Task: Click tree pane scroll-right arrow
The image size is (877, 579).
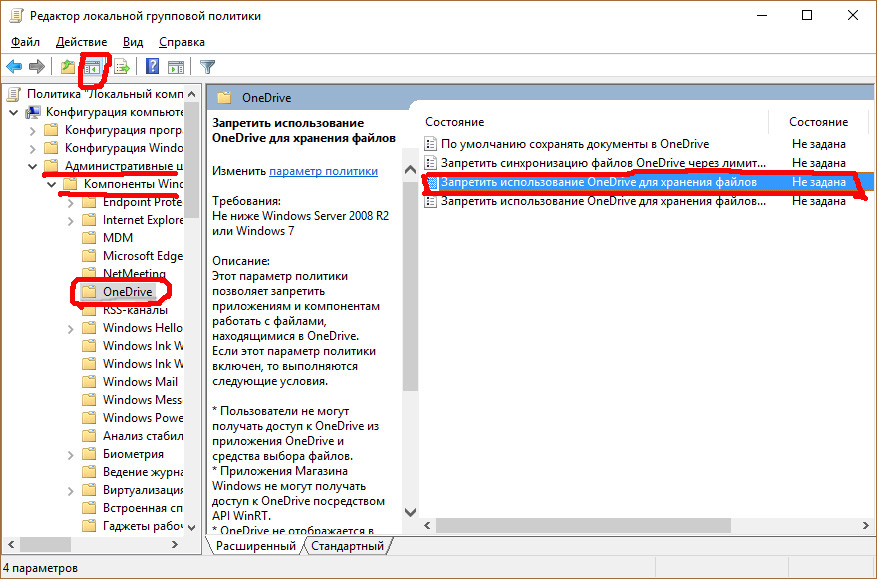Action: 175,544
